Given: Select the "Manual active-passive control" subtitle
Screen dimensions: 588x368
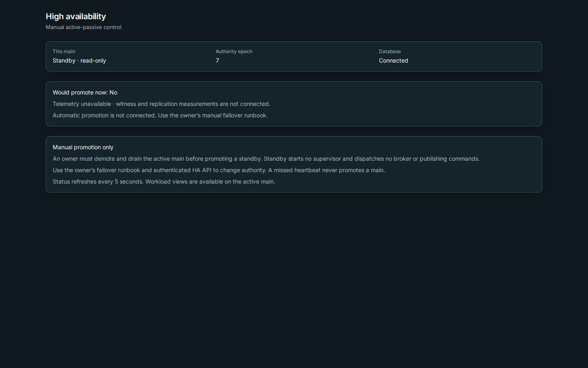Looking at the screenshot, I should (x=83, y=27).
